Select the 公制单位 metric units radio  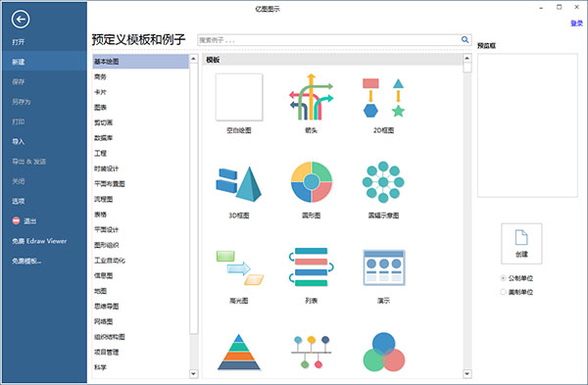click(x=504, y=278)
